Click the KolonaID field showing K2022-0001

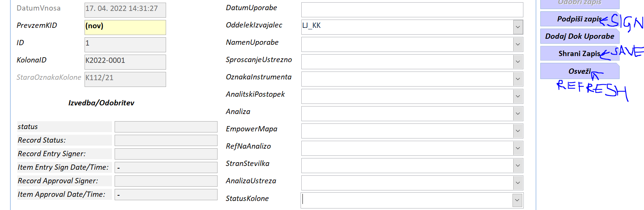125,62
